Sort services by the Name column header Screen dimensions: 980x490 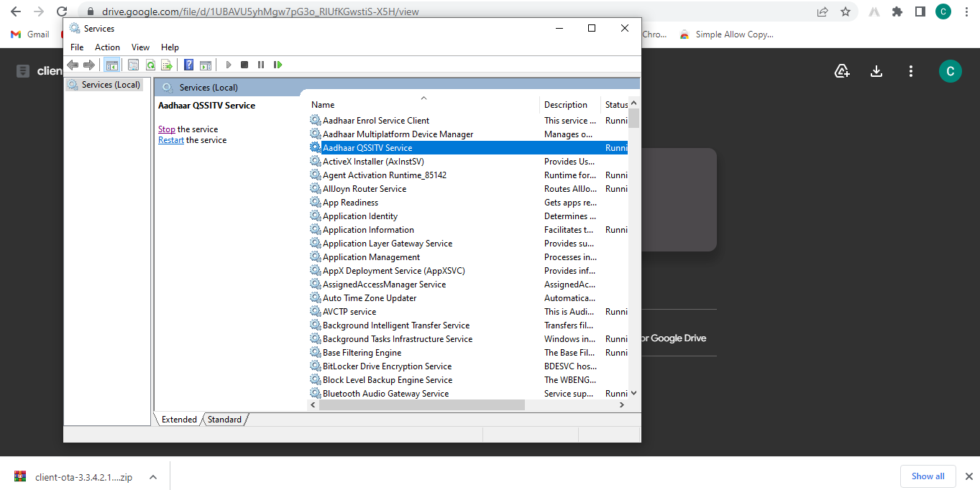click(423, 105)
